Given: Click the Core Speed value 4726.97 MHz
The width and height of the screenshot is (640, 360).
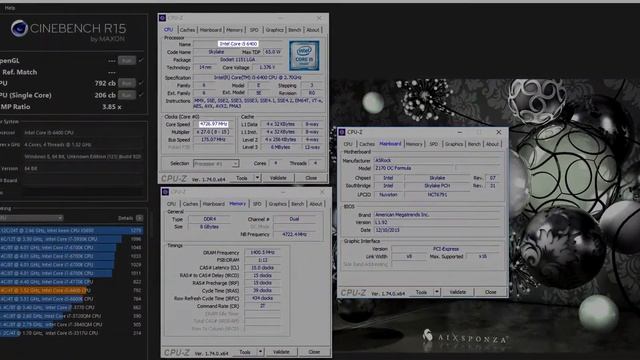Looking at the screenshot, I should pos(213,124).
